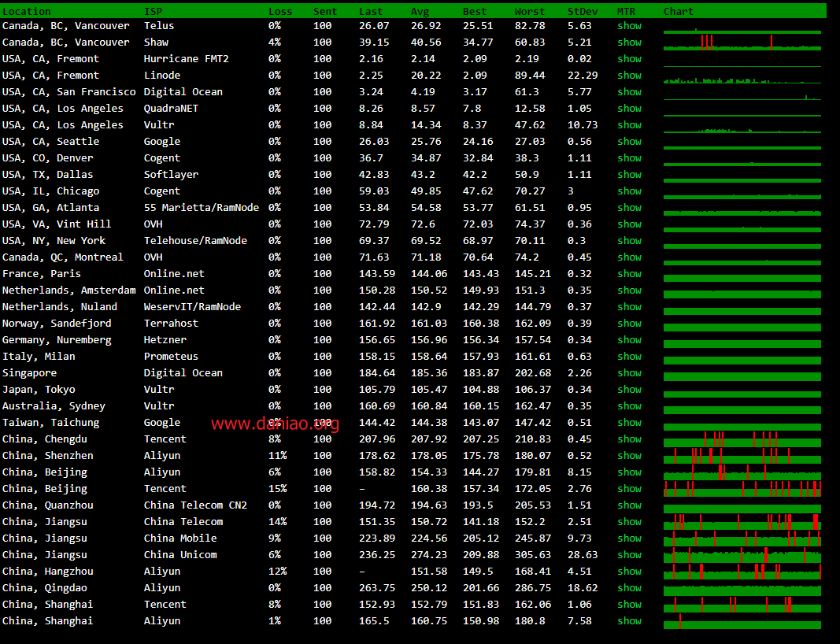Click the Tencent Beijing latency chart
The width and height of the screenshot is (840, 644).
tap(742, 489)
